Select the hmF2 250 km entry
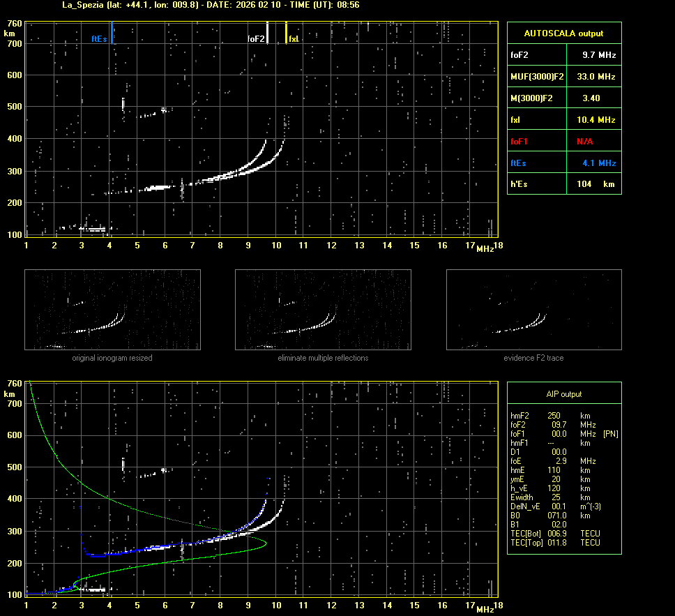The height and width of the screenshot is (616, 675). [551, 416]
